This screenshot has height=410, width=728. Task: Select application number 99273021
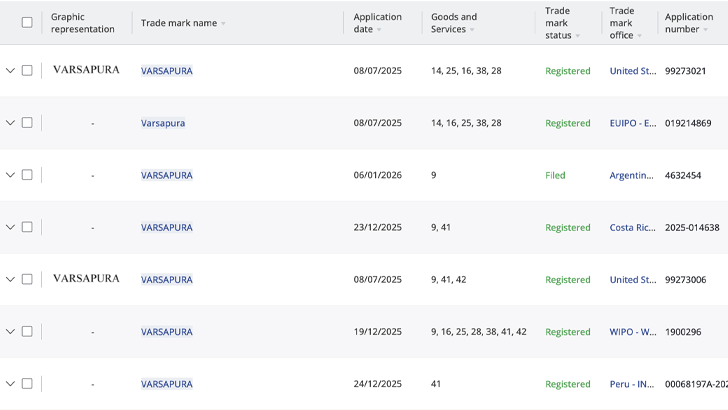(x=685, y=71)
